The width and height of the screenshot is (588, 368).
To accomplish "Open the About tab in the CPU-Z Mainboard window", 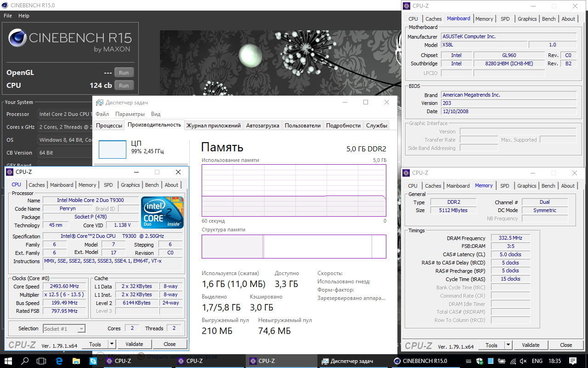I will pyautogui.click(x=568, y=19).
